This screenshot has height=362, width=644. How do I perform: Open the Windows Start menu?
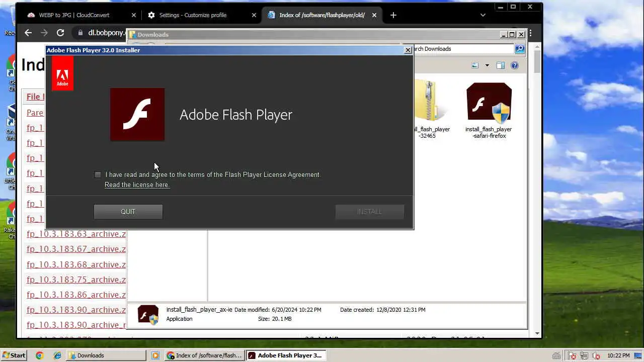[14, 355]
